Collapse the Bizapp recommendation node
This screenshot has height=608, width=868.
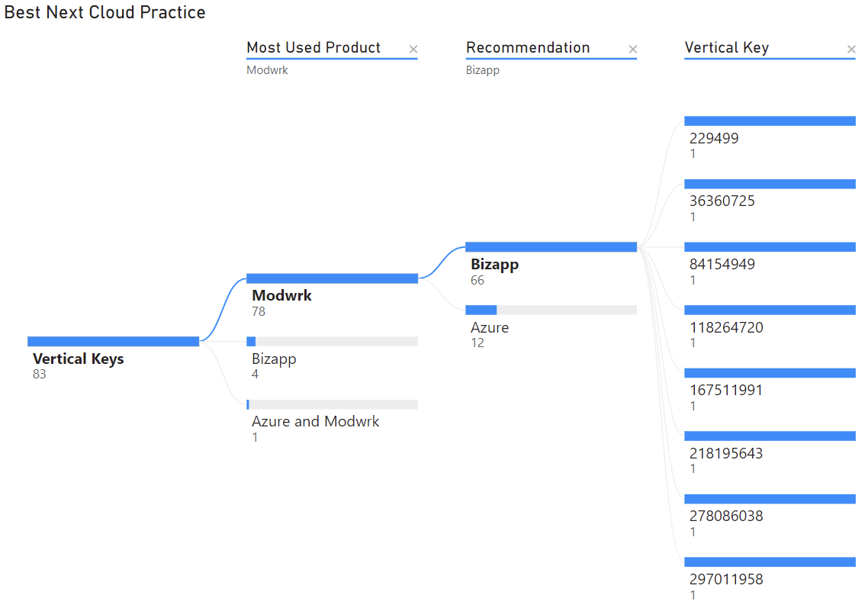pyautogui.click(x=551, y=247)
